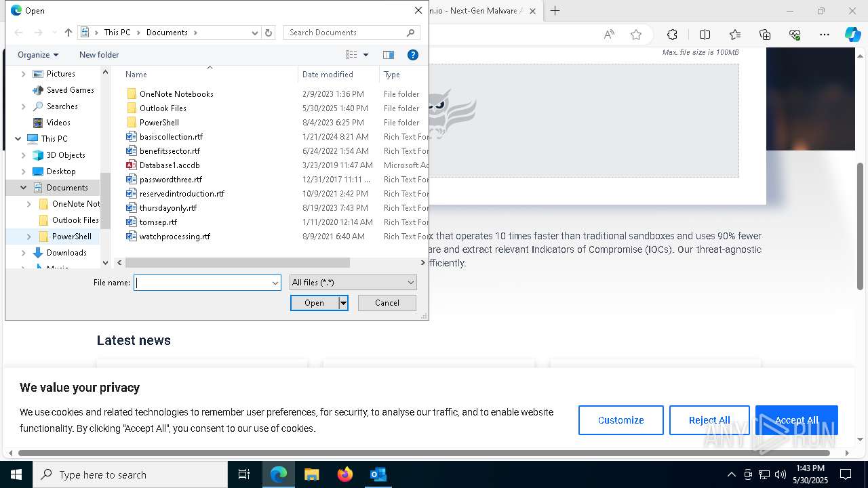
Task: Open the view options dropdown arrow
Action: pyautogui.click(x=366, y=55)
